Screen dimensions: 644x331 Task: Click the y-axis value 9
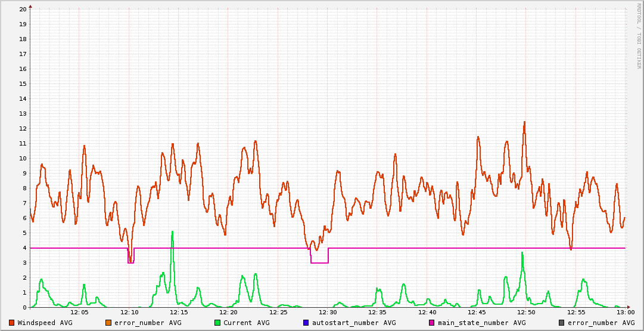pyautogui.click(x=24, y=173)
